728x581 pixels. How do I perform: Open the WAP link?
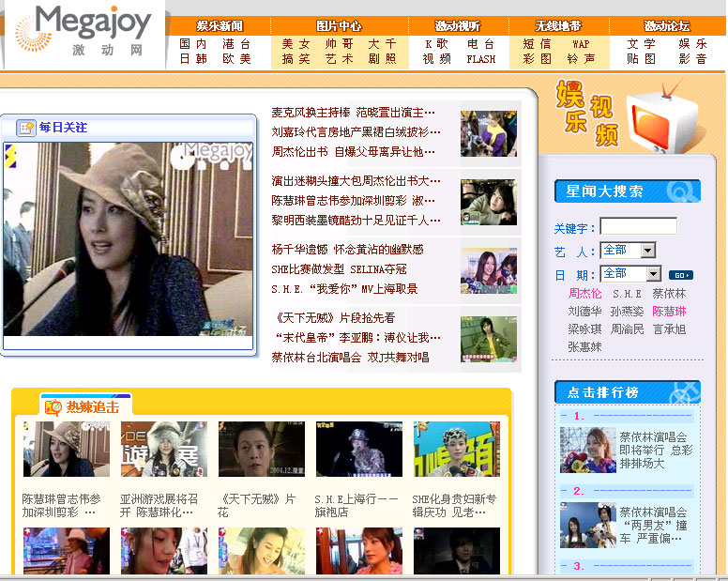point(581,44)
